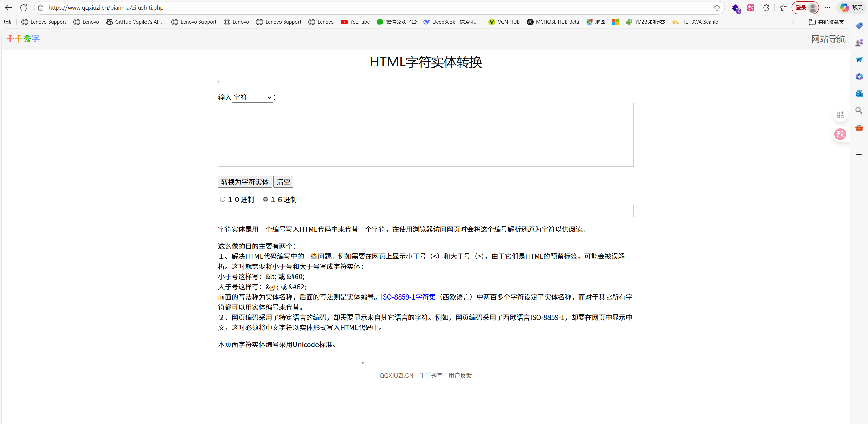Viewport: 868px width, 424px height.
Task: Open the browser extensions puzzle icon
Action: pos(766,8)
